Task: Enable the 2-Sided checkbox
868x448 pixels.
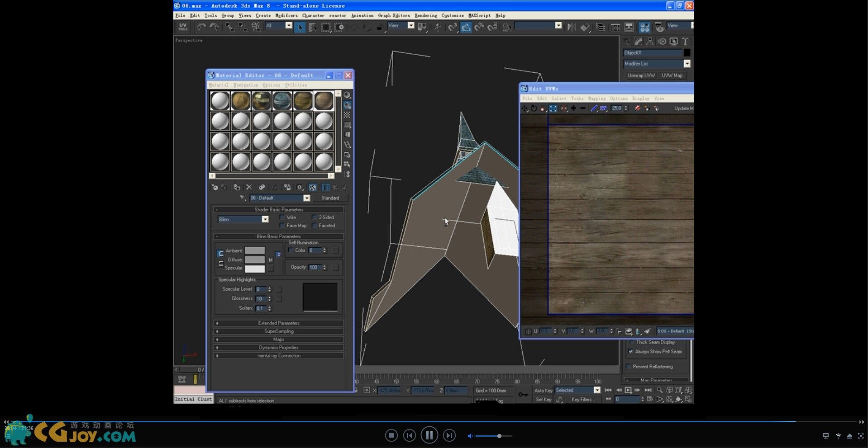Action: pos(314,217)
